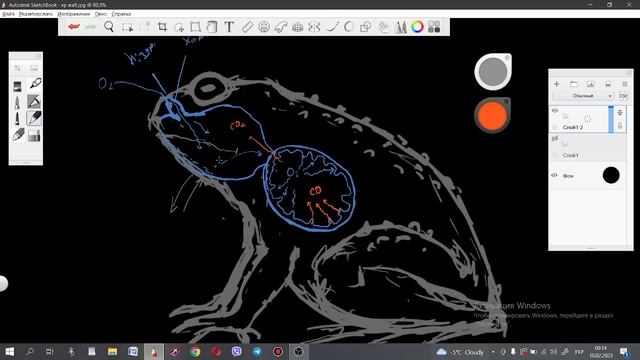The width and height of the screenshot is (640, 360).
Task: Hide layer Слой1 2 with eye icon
Action: (x=555, y=111)
